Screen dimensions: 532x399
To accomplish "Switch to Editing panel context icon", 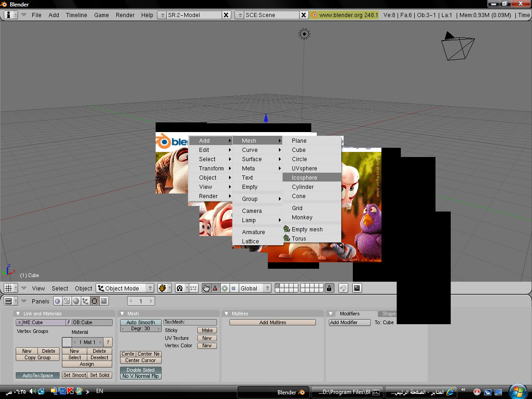I will point(94,301).
